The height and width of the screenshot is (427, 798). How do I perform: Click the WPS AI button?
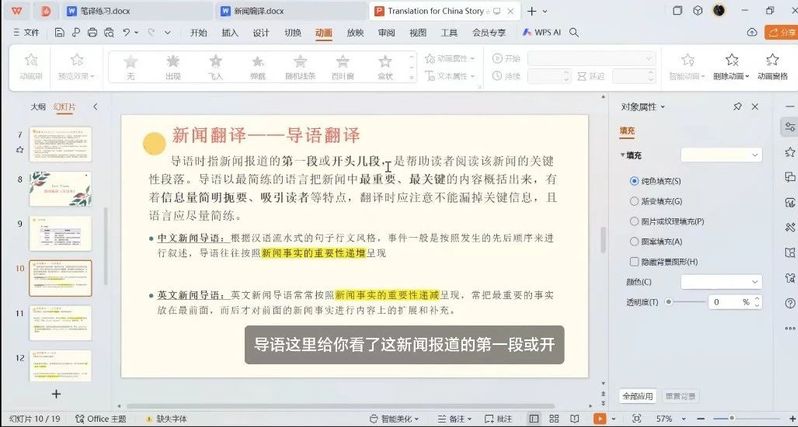tap(541, 32)
